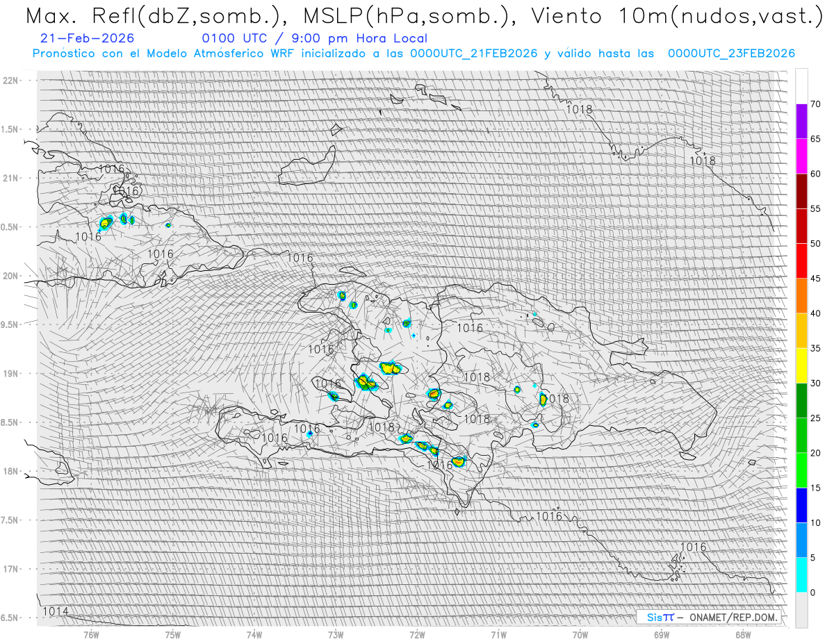Click the gray below-0 band of colorbar
Viewport: 834px width, 644px height.
[801, 609]
